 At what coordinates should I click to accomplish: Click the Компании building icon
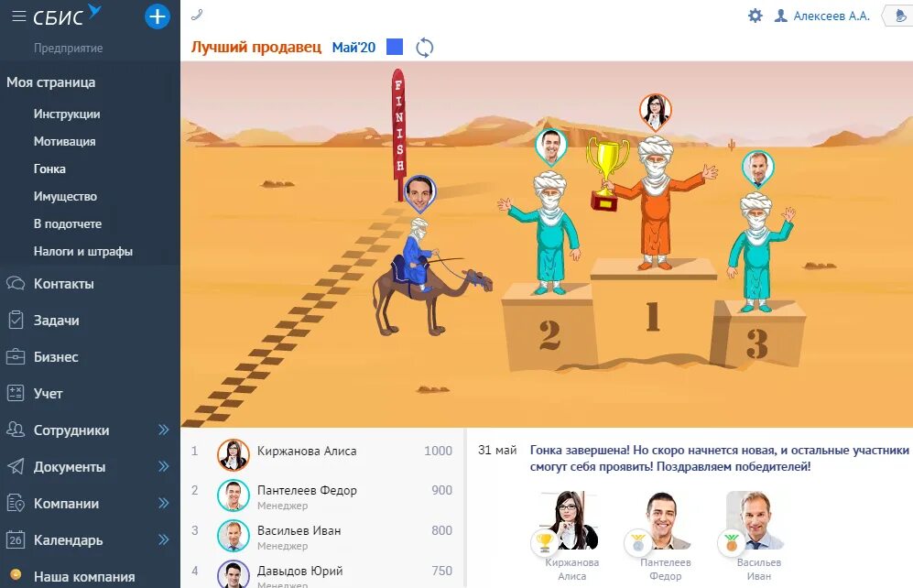(16, 503)
